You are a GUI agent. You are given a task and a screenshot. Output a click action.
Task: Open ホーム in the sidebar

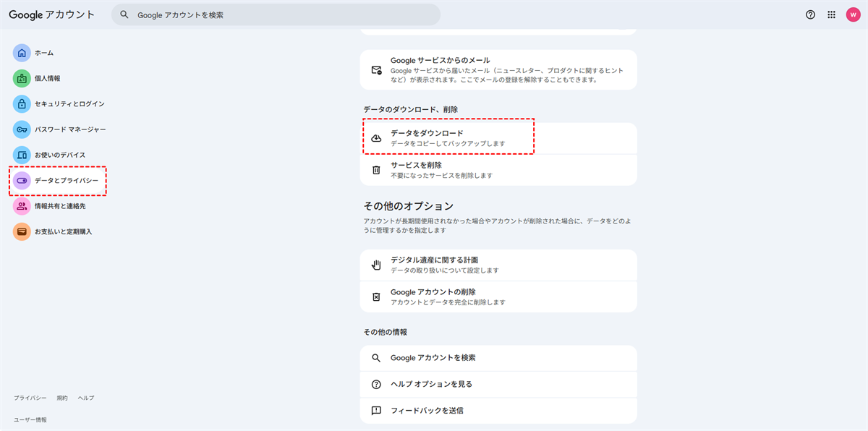coord(44,53)
